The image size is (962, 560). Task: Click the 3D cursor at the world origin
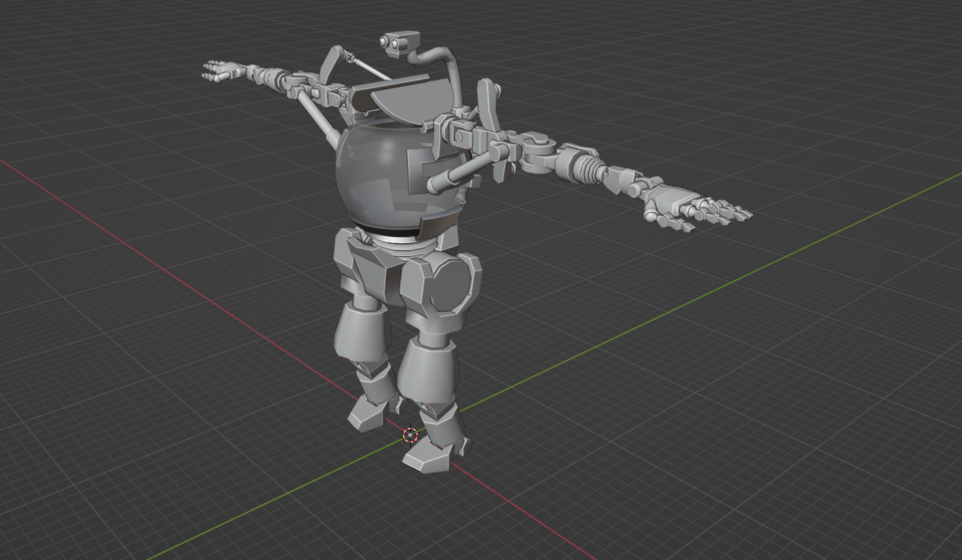(x=410, y=435)
